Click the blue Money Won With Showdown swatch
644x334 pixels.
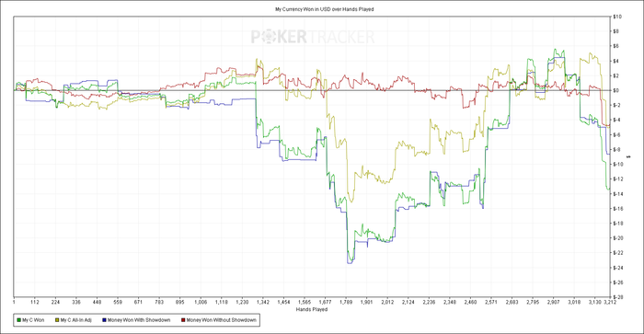pos(104,320)
